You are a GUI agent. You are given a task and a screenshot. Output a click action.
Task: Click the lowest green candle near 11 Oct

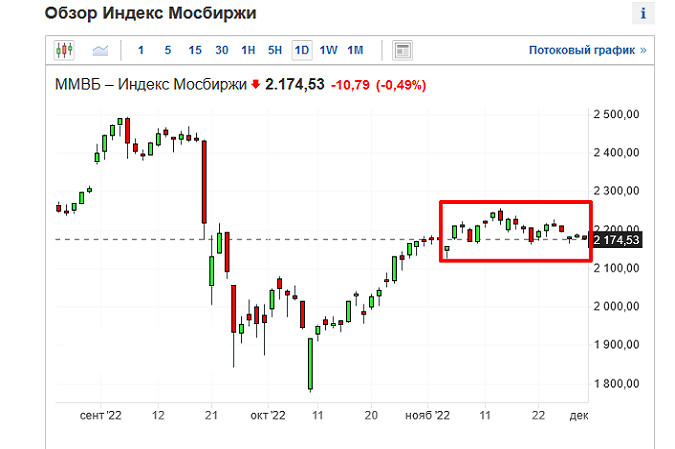(x=310, y=364)
